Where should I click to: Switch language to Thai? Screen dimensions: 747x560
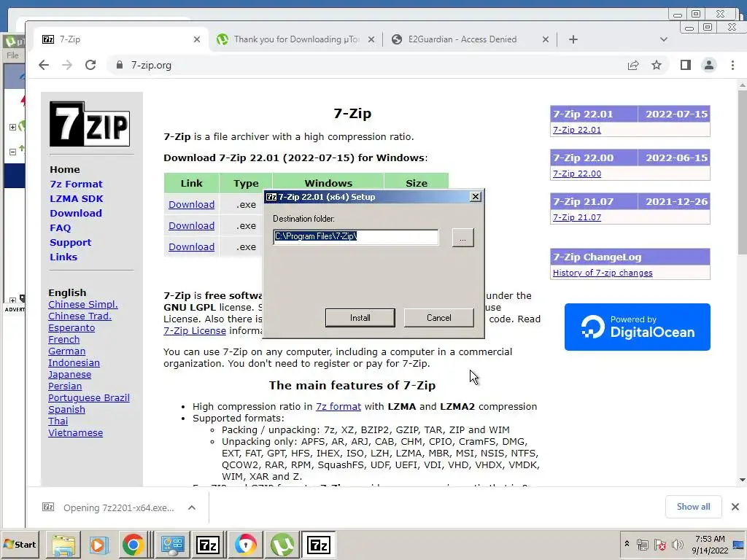coord(58,421)
